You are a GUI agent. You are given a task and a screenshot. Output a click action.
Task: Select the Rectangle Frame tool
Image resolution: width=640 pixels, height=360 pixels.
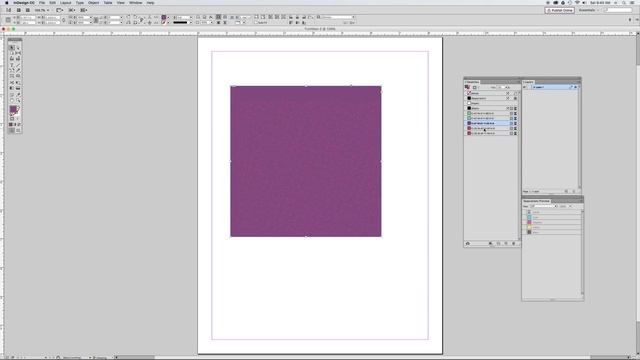12,76
